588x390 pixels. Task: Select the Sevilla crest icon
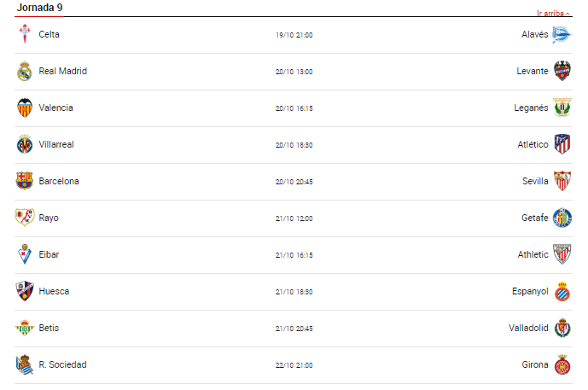point(562,181)
